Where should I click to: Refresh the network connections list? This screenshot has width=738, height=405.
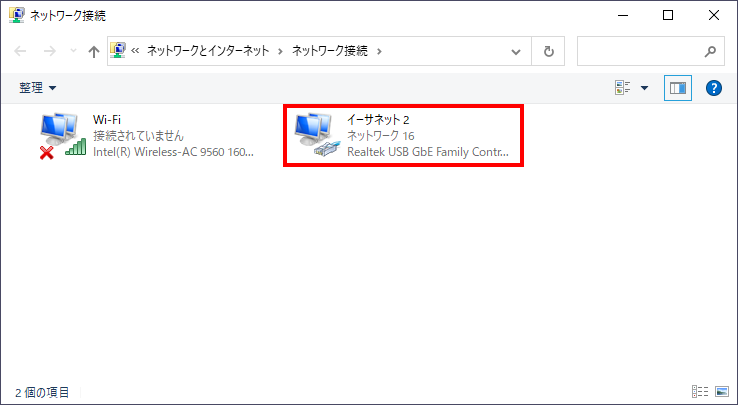pyautogui.click(x=548, y=51)
